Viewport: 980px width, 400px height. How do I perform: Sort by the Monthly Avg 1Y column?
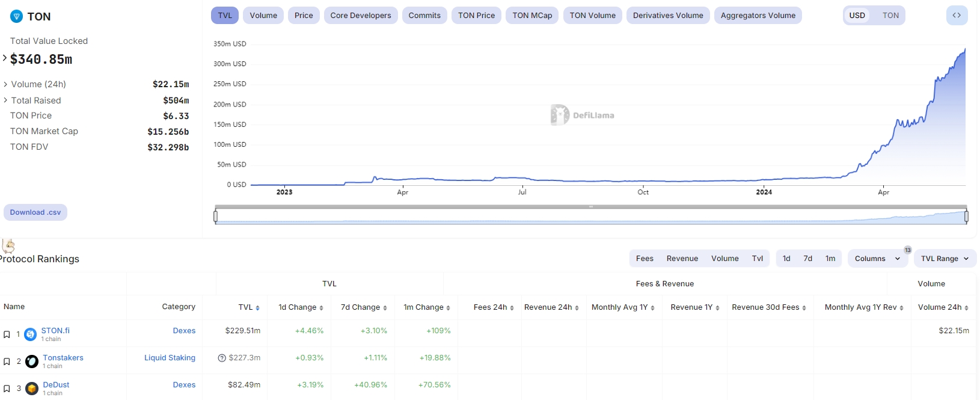623,307
